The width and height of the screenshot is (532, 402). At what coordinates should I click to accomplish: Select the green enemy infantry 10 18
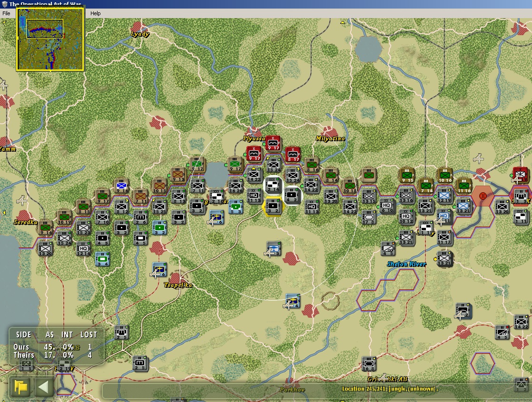(349, 186)
